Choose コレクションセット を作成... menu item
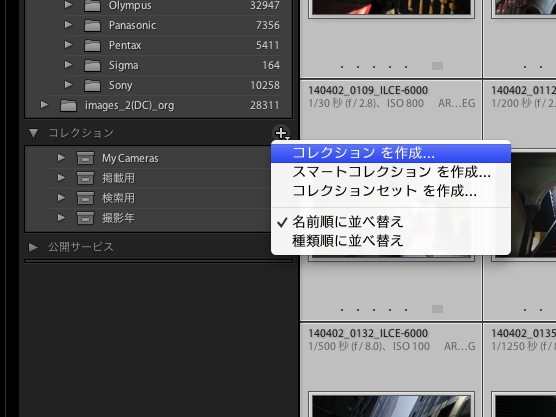Screen dimensions: 556x417 tap(391, 191)
